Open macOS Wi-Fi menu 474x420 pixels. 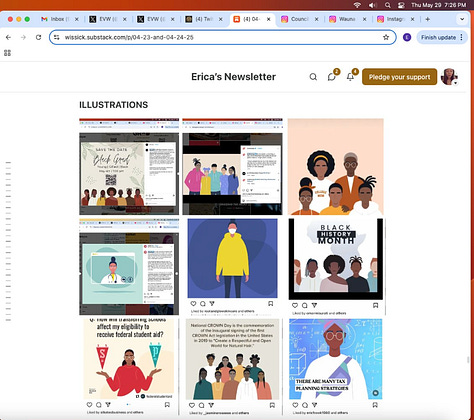pyautogui.click(x=357, y=5)
